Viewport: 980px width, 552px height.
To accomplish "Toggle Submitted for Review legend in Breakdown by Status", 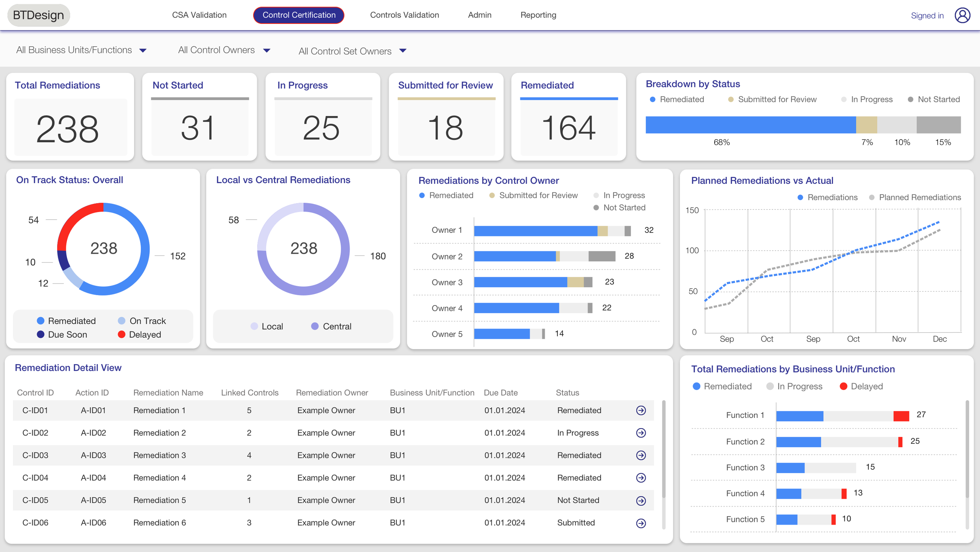I will [x=772, y=100].
